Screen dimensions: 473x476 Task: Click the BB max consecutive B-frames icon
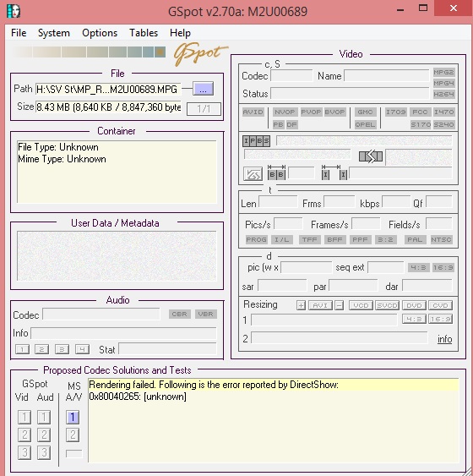(276, 172)
